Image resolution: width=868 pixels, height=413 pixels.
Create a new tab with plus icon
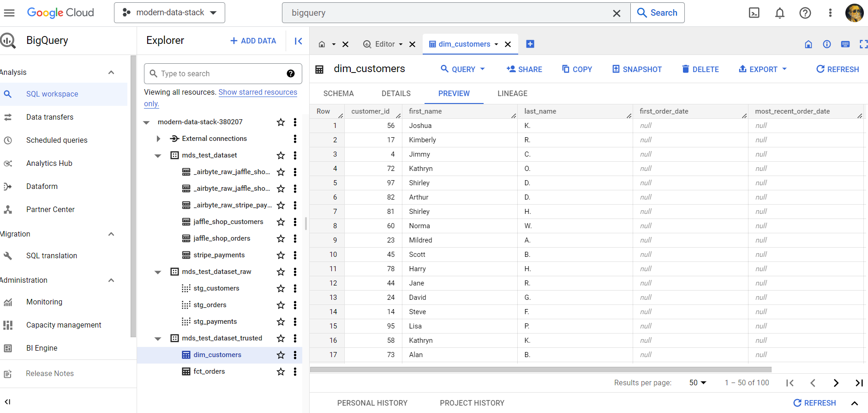tap(530, 44)
